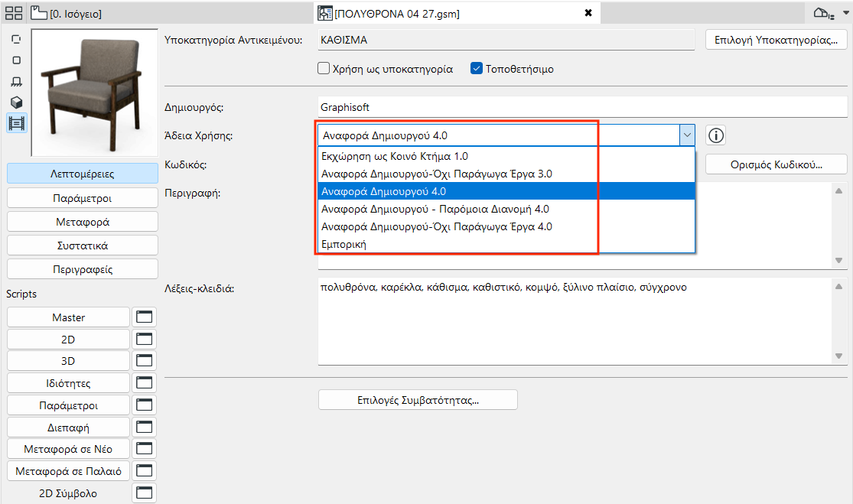The width and height of the screenshot is (853, 504).
Task: Open separate window icon for Master script
Action: pyautogui.click(x=144, y=317)
